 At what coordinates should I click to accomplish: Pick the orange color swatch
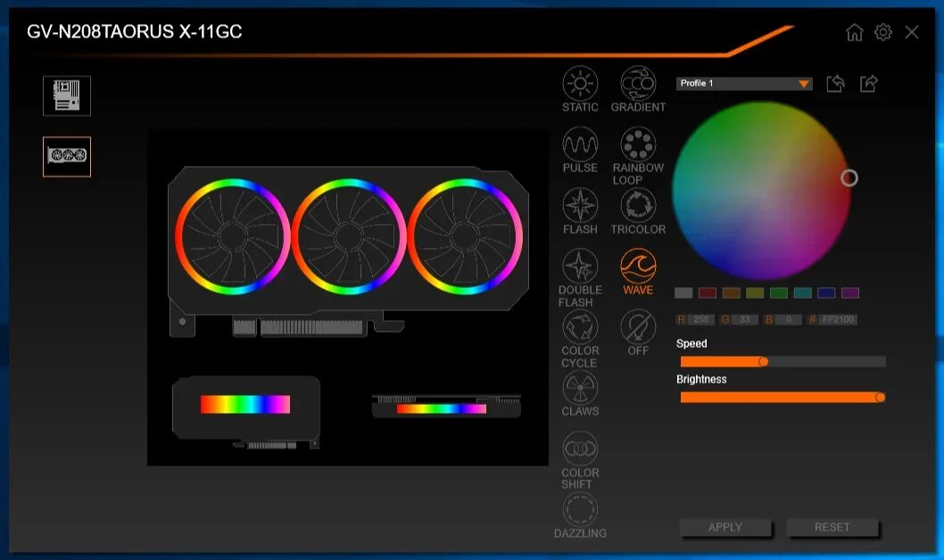(731, 293)
